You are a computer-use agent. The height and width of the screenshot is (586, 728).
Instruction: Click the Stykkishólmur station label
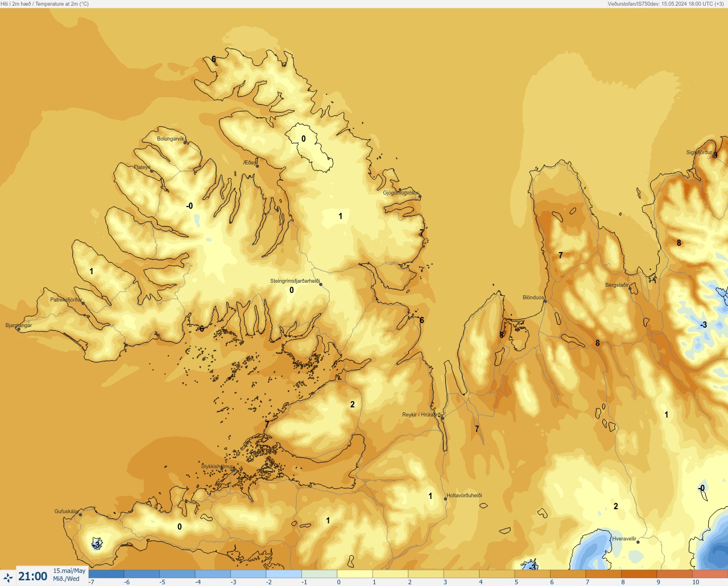218,467
